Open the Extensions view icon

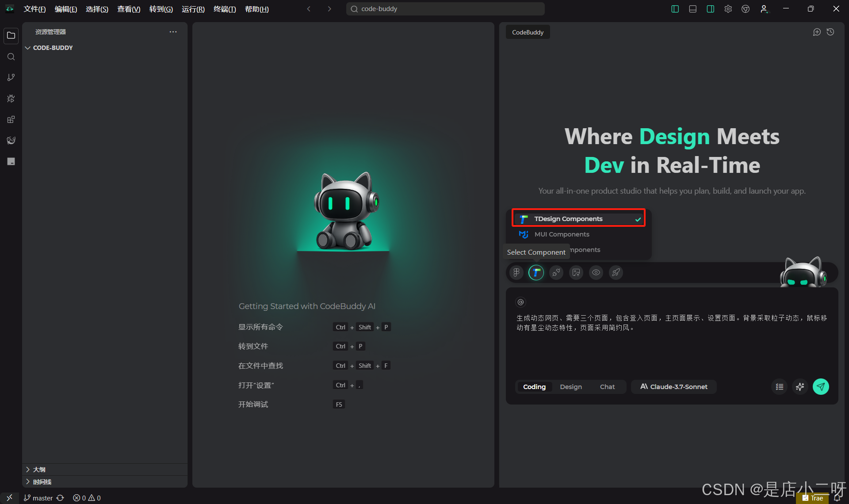(11, 119)
